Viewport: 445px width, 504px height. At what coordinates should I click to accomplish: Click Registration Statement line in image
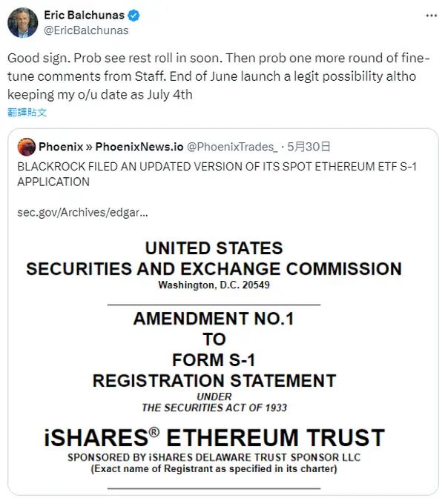click(214, 380)
